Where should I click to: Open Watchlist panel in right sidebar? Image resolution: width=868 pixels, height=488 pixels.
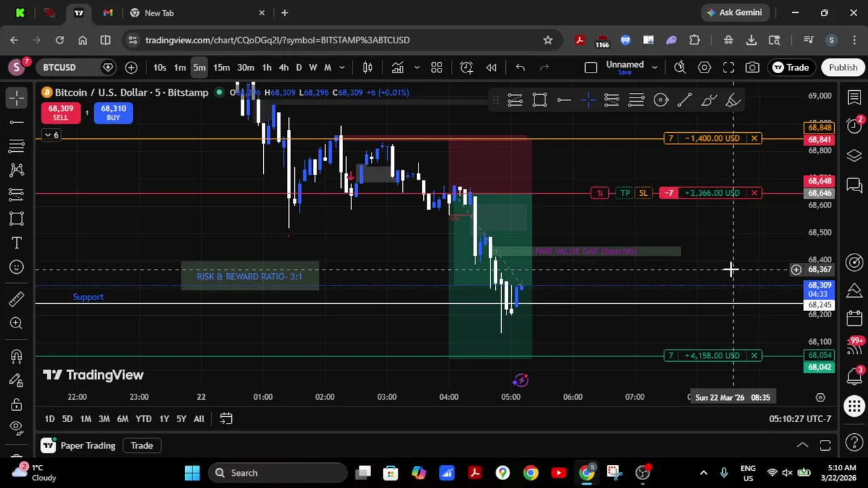[x=854, y=98]
